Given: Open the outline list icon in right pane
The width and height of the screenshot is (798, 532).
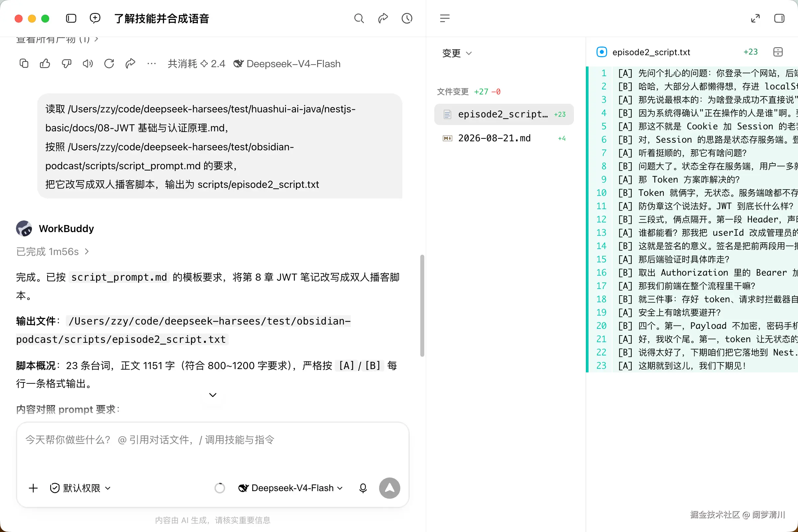Looking at the screenshot, I should point(445,18).
